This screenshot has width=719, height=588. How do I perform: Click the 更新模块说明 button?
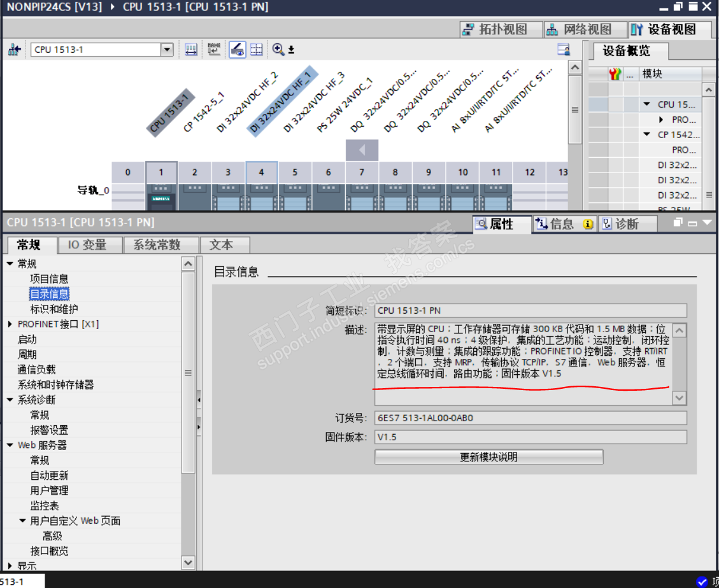tap(489, 457)
